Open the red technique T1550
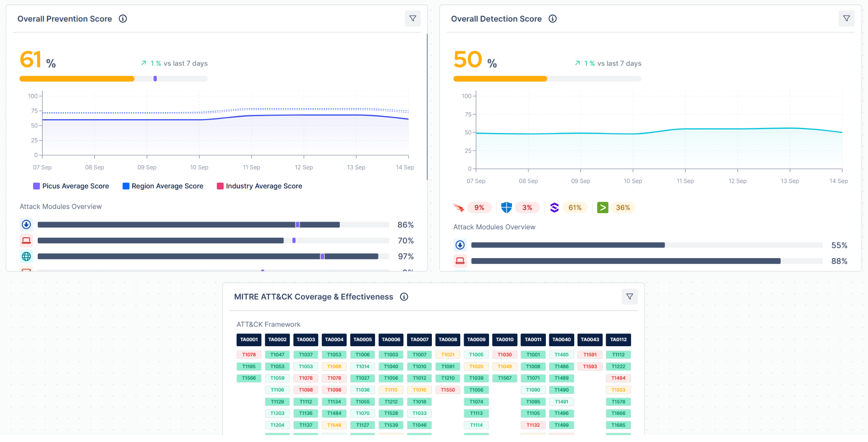Image resolution: width=868 pixels, height=442 pixels. (448, 390)
